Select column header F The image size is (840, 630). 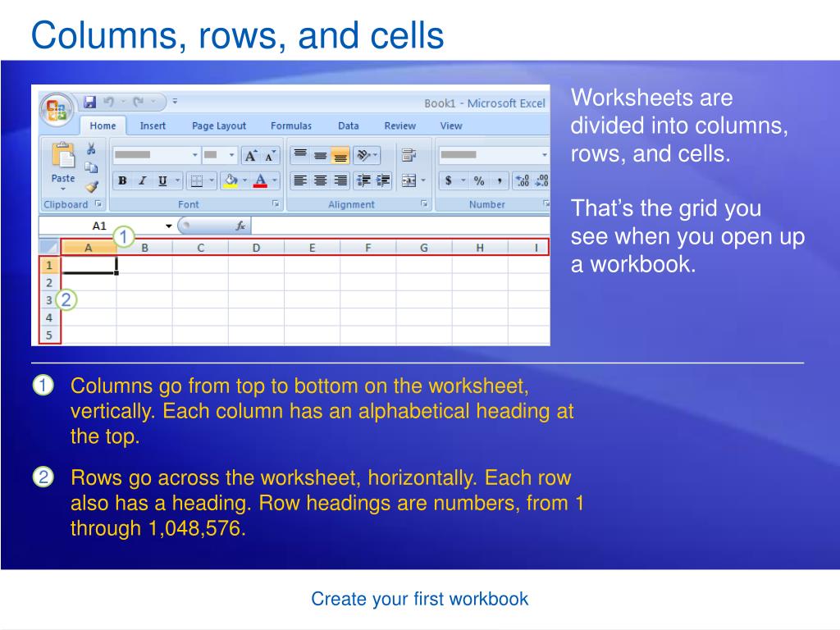pyautogui.click(x=368, y=248)
